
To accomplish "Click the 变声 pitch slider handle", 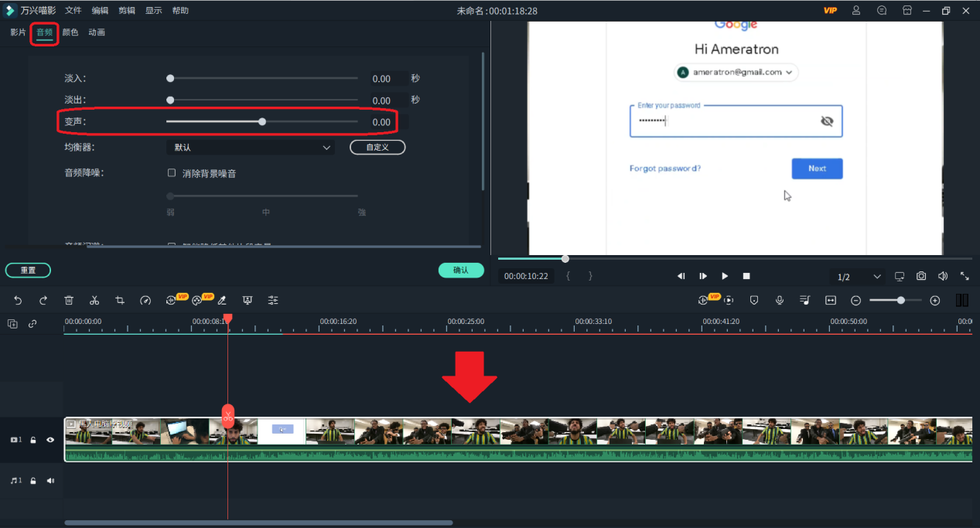I will tap(262, 121).
